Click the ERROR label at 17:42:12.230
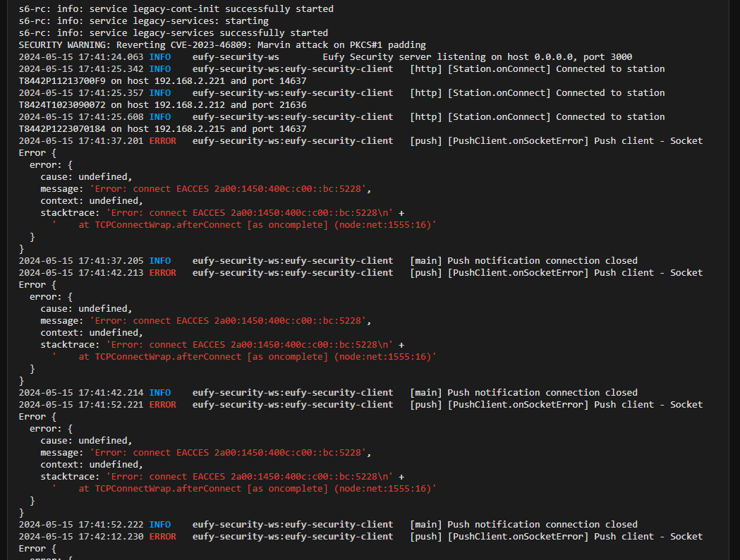This screenshot has height=560, width=740. [163, 537]
